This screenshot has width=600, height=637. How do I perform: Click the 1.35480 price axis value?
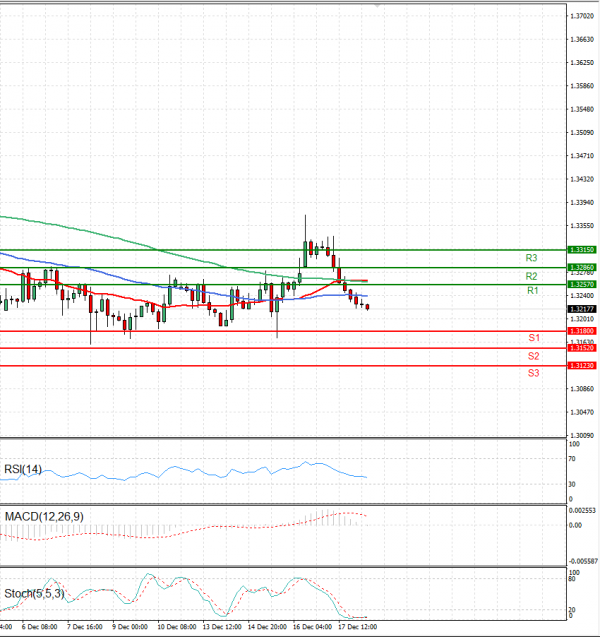tap(582, 109)
